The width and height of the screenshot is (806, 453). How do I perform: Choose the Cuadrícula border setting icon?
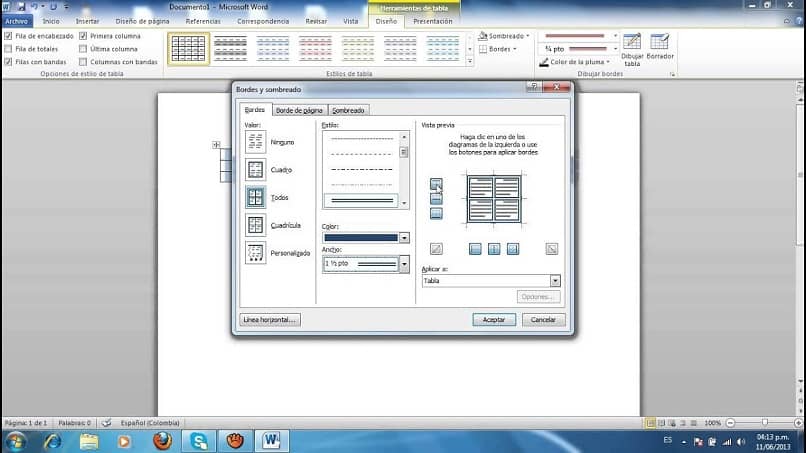255,225
